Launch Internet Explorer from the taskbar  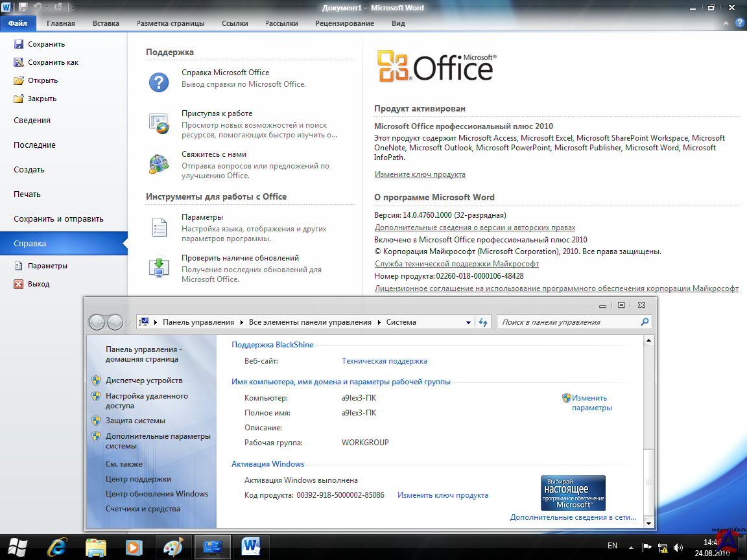tap(56, 546)
